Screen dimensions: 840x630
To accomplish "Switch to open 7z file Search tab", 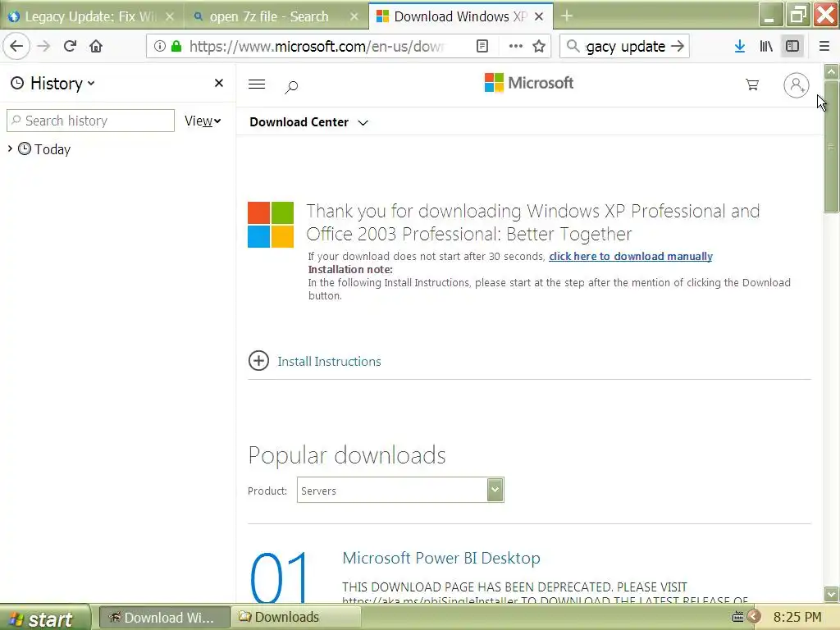I will point(269,16).
